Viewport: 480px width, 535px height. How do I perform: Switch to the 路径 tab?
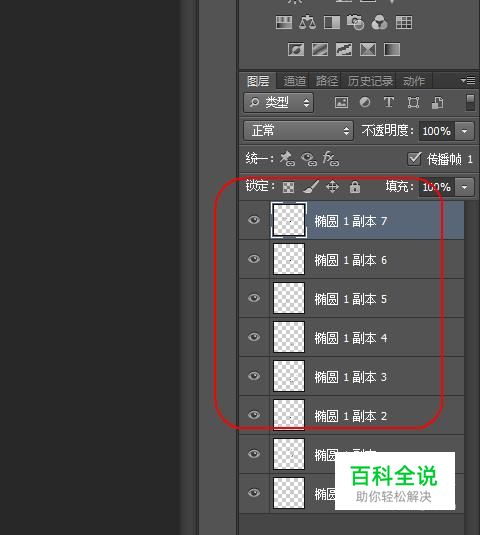(x=326, y=81)
